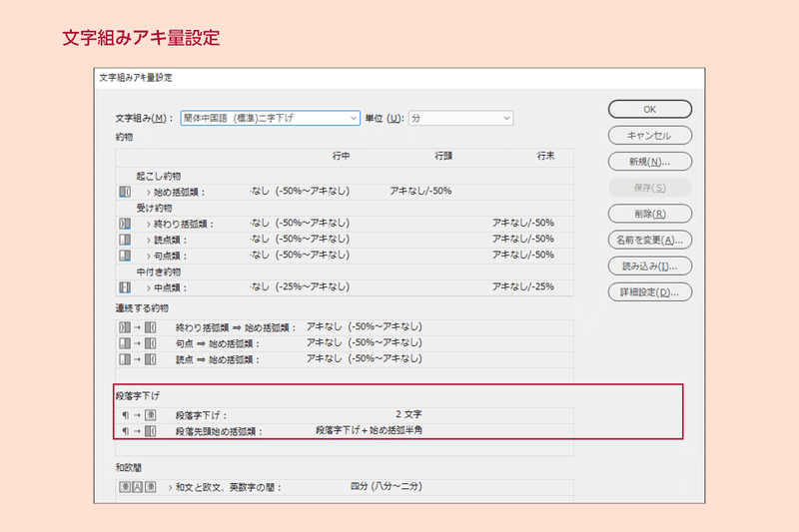Select the 句点⇒始め括弧類 spacing value

coord(364,342)
